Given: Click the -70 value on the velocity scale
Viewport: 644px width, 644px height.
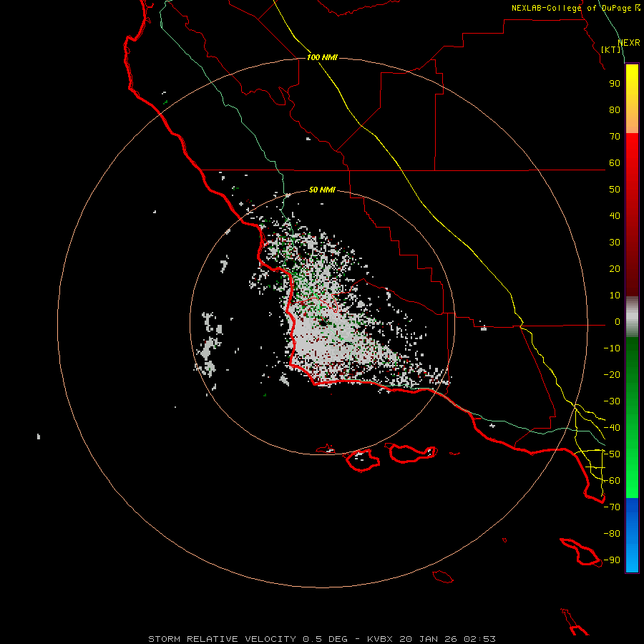Looking at the screenshot, I should (x=612, y=507).
